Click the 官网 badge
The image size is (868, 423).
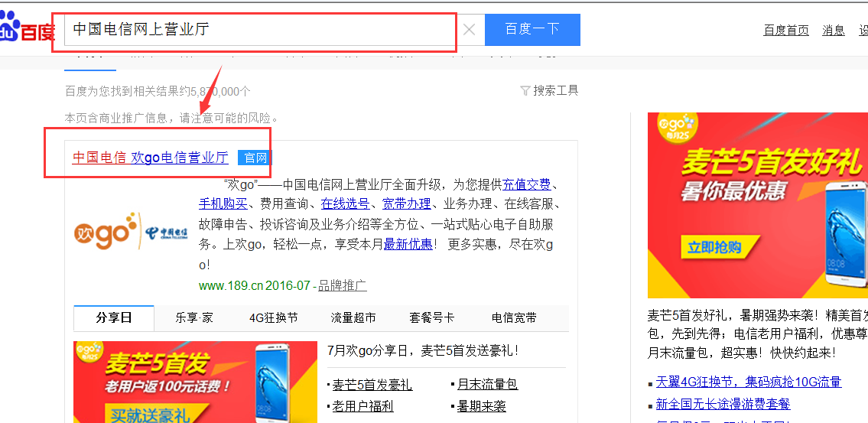click(x=255, y=158)
